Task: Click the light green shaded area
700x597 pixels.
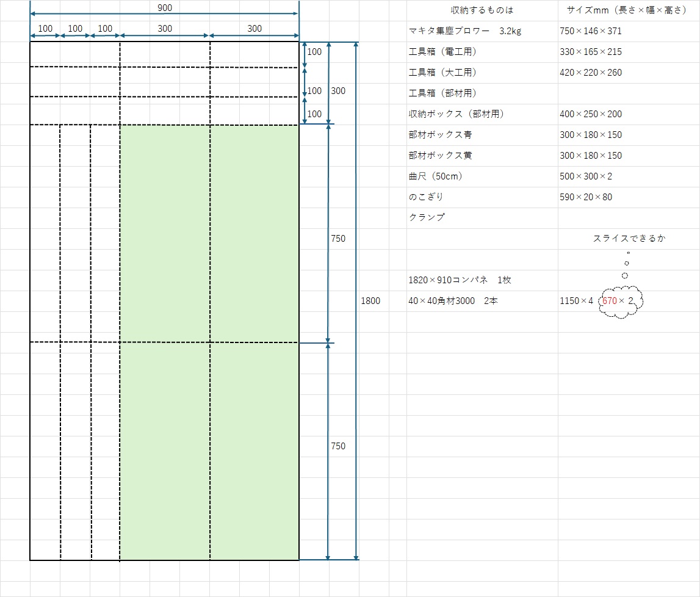Action: (x=209, y=342)
